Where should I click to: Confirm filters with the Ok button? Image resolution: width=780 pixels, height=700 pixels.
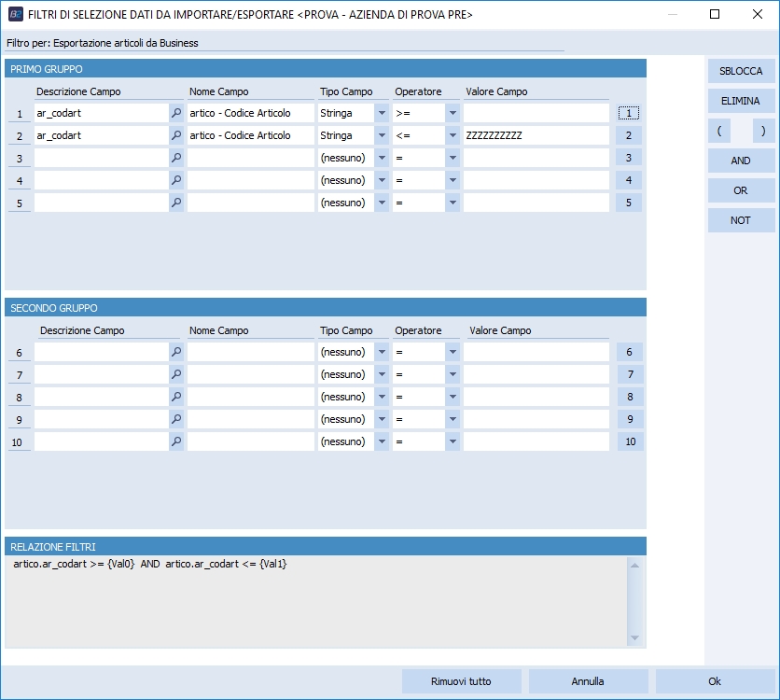[715, 681]
